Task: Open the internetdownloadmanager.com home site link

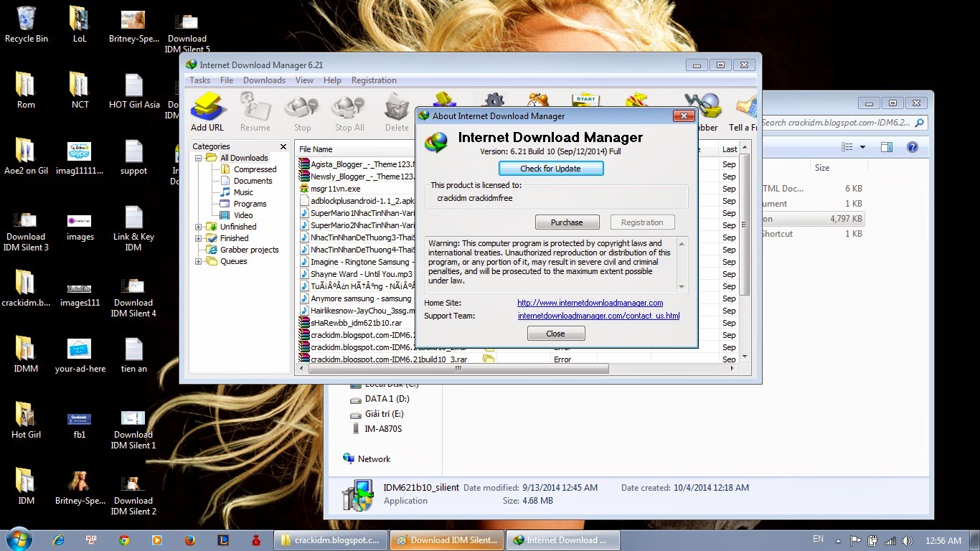Action: click(590, 303)
